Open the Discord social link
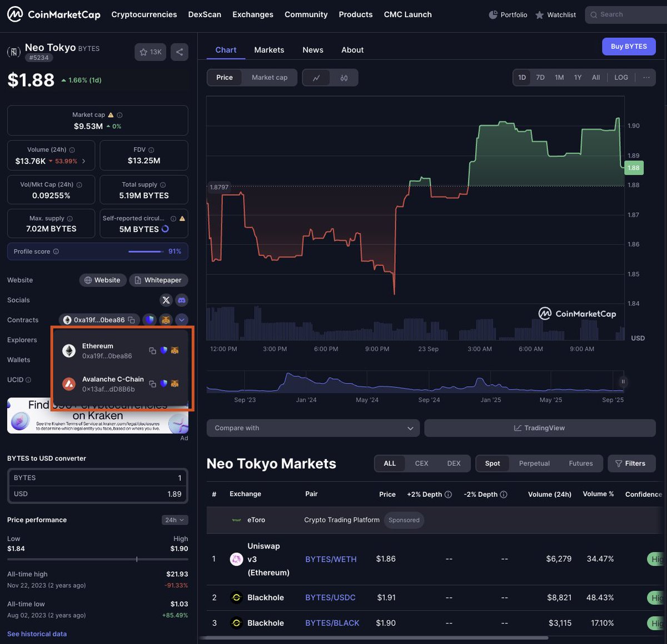This screenshot has height=644, width=667. (x=182, y=300)
